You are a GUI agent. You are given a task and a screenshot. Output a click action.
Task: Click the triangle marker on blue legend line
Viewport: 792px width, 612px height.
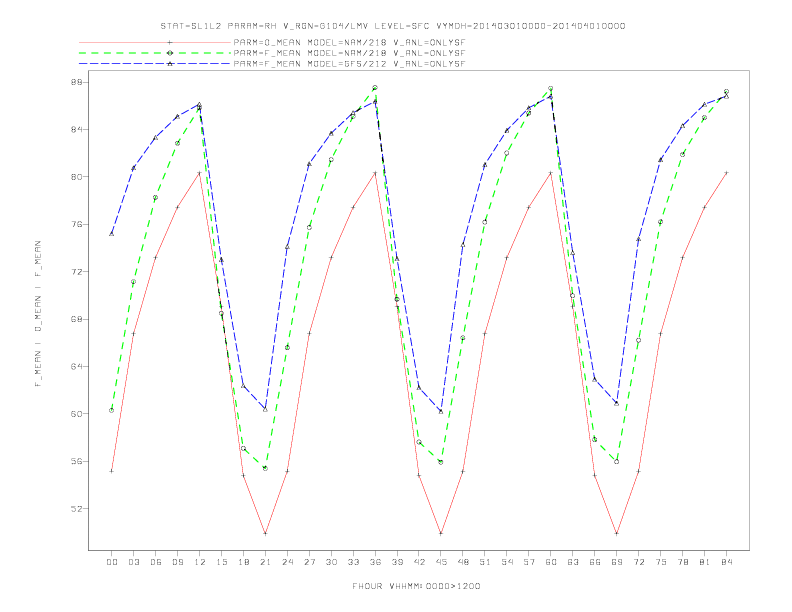click(170, 64)
